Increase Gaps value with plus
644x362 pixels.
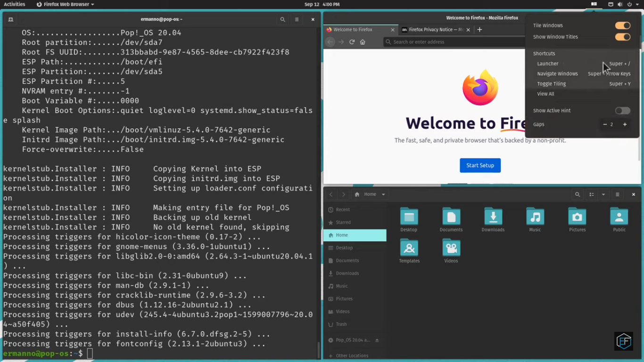pos(625,124)
